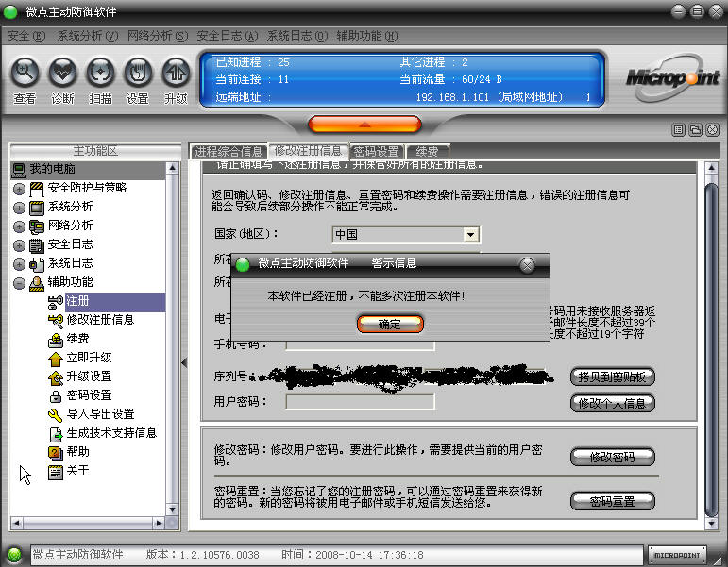
Task: Click the 用户密码 input field
Action: [x=361, y=402]
